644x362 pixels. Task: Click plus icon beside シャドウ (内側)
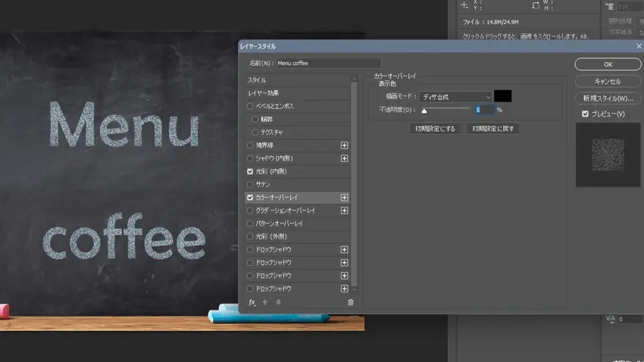point(344,158)
